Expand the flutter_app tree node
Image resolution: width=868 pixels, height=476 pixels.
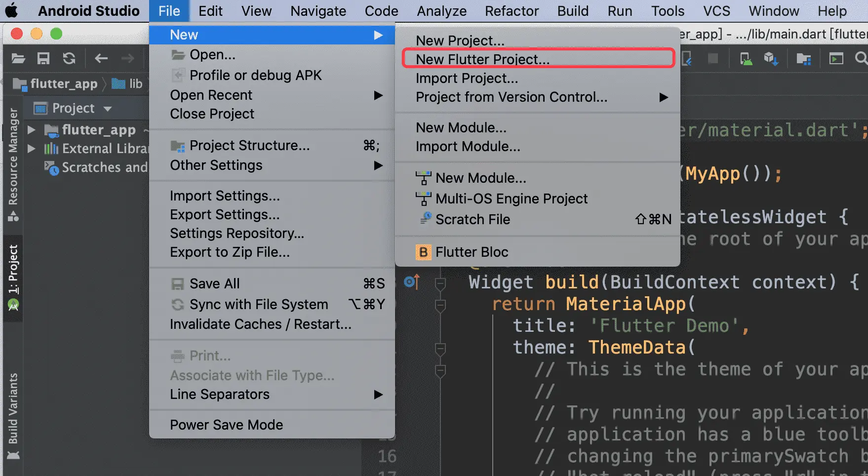point(32,130)
